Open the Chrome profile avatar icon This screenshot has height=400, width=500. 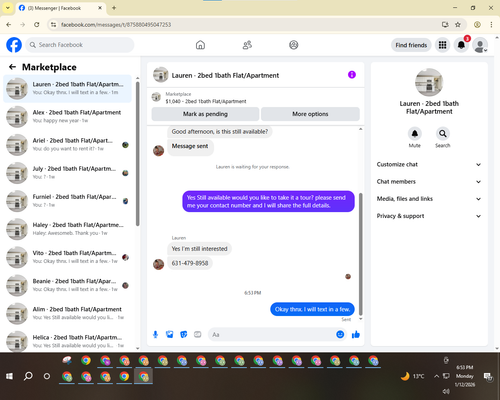point(477,24)
